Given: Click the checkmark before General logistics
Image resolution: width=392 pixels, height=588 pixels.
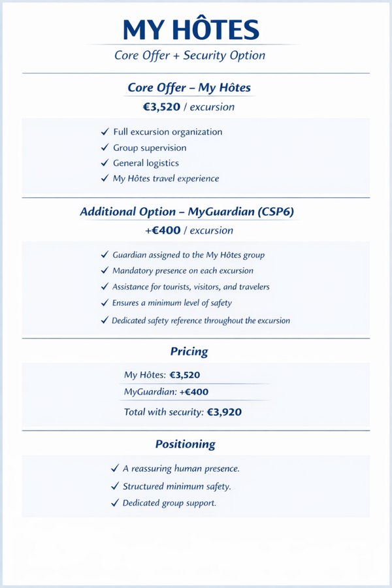Looking at the screenshot, I should 105,163.
